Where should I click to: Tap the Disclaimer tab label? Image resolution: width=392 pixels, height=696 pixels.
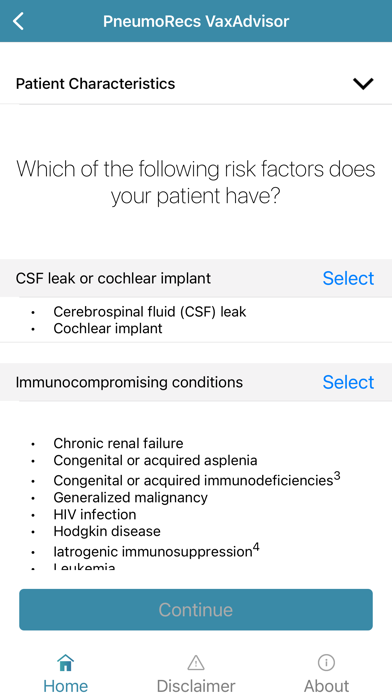tap(196, 686)
